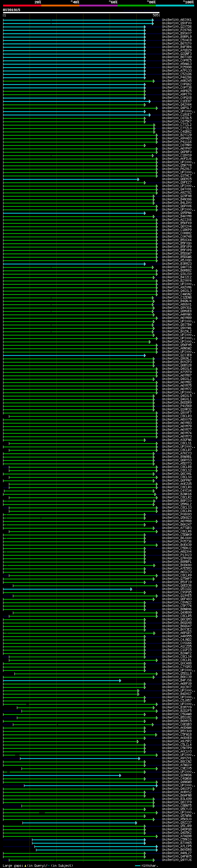
Task: Click label UniRef100_B6VDR8
Action: point(176,850)
